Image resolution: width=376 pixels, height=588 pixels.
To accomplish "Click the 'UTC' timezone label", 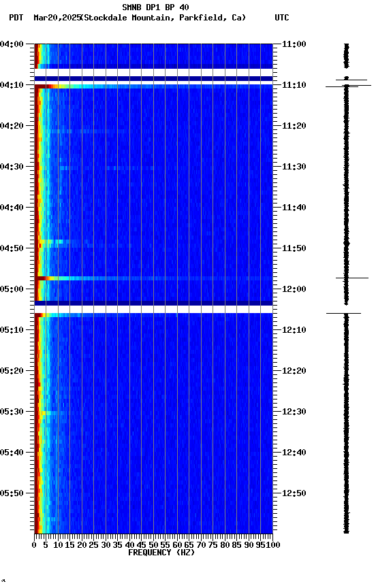I will (282, 18).
